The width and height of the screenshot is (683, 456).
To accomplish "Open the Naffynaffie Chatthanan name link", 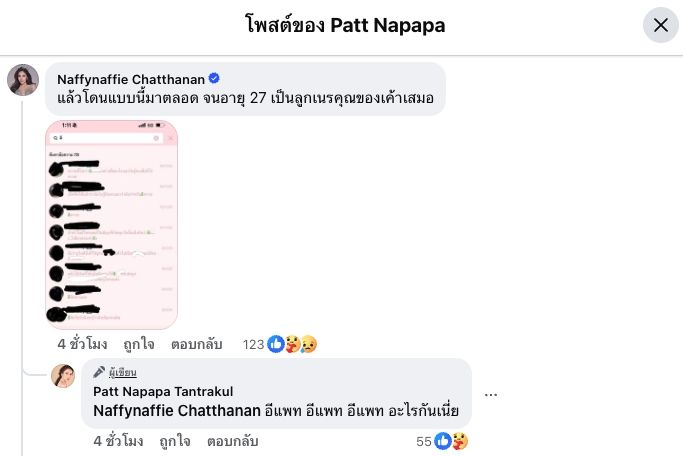I will pyautogui.click(x=131, y=79).
